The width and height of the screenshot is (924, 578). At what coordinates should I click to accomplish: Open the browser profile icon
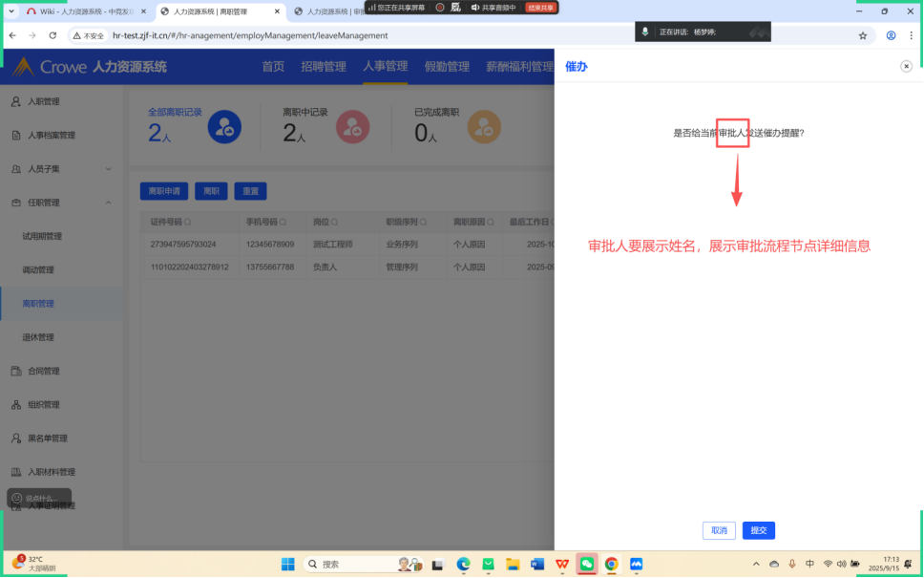click(891, 35)
